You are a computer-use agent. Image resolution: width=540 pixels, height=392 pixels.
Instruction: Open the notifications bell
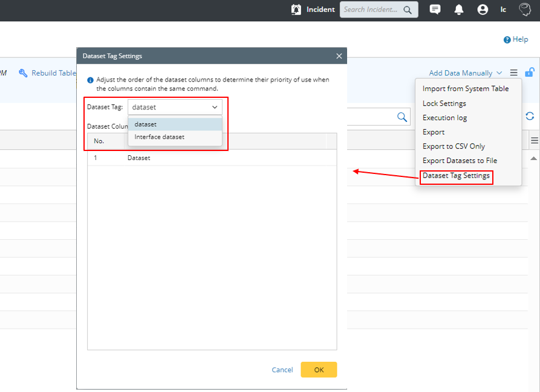tap(459, 10)
